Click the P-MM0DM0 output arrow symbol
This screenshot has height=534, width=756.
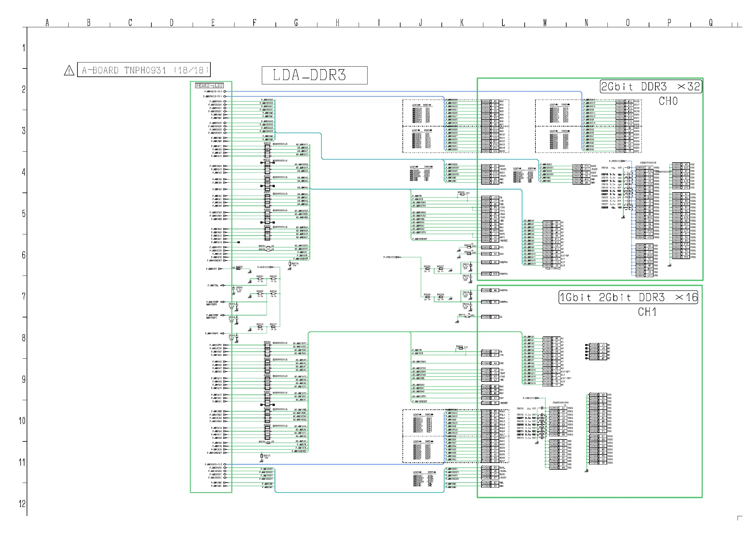click(x=225, y=114)
